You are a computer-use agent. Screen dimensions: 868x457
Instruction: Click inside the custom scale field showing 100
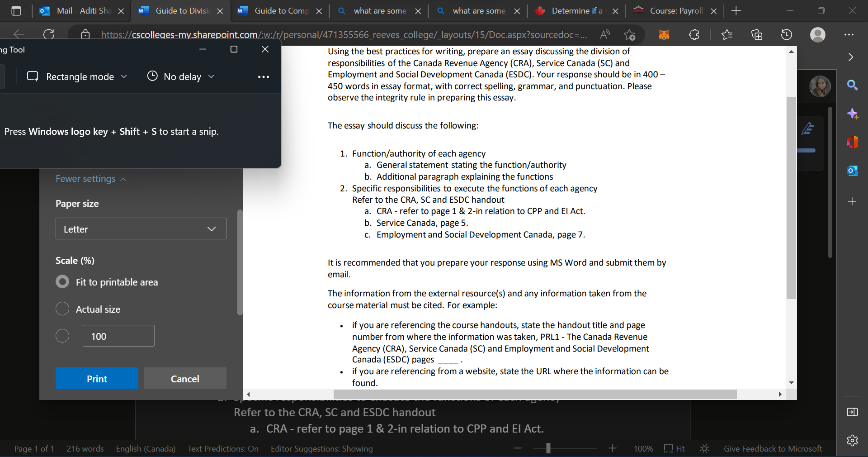pyautogui.click(x=118, y=336)
